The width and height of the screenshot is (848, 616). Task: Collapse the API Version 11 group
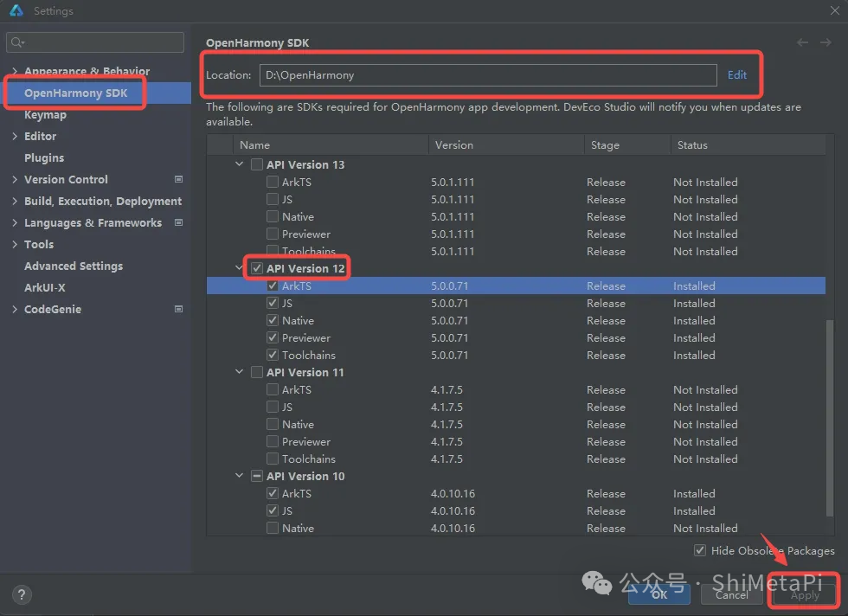(239, 371)
